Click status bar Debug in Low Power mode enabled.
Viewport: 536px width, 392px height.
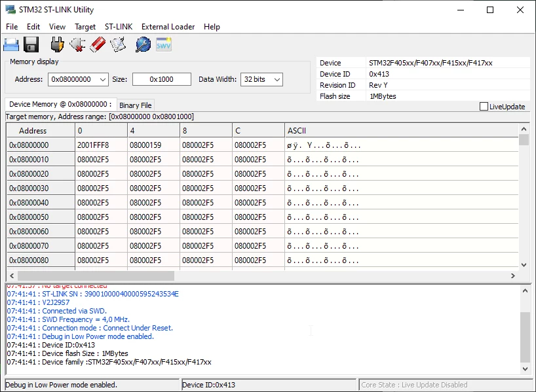pyautogui.click(x=92, y=385)
